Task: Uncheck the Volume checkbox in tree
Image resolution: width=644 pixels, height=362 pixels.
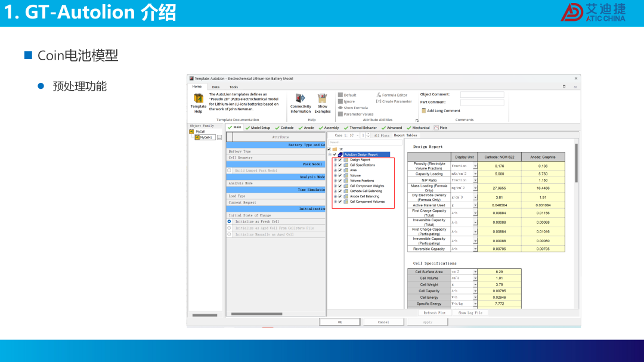Action: pyautogui.click(x=340, y=175)
